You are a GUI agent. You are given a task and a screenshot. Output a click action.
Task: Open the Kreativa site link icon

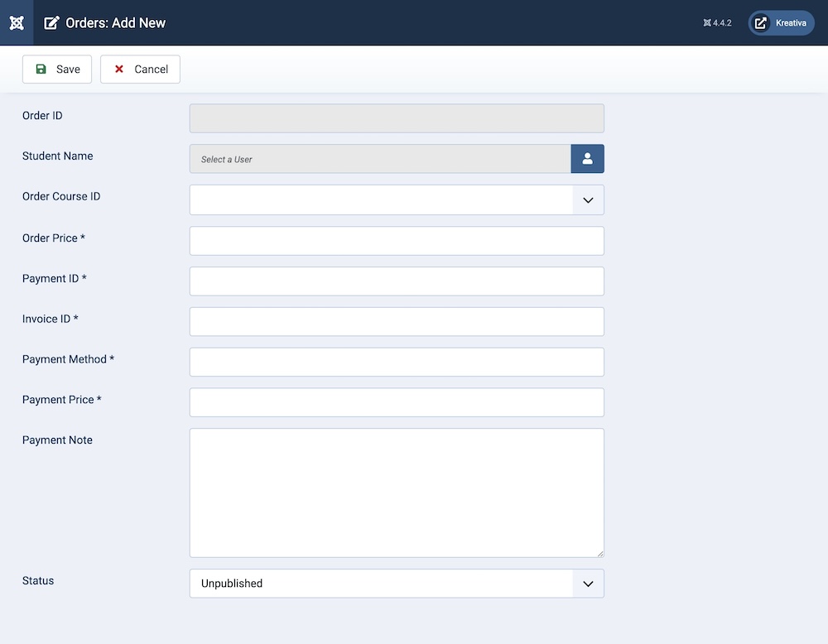761,23
